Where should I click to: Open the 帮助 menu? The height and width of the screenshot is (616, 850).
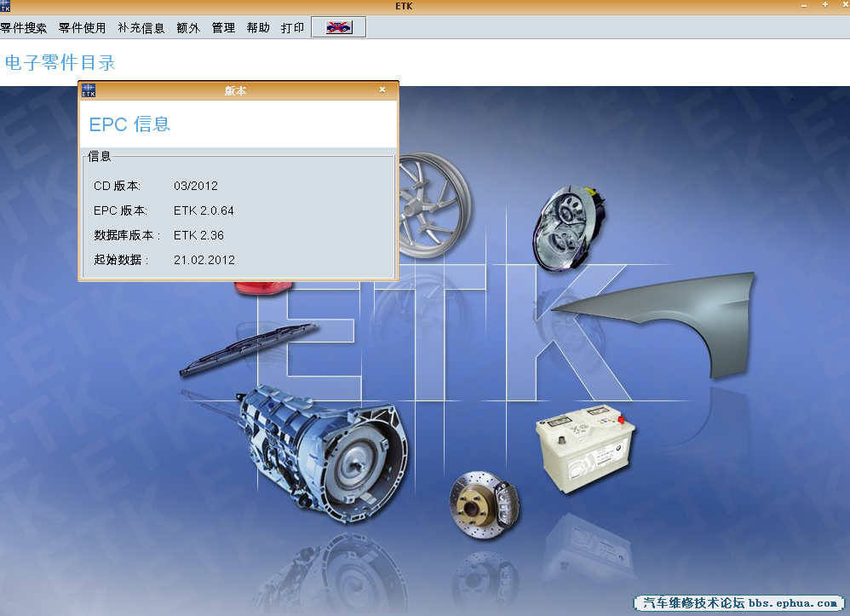pyautogui.click(x=258, y=27)
